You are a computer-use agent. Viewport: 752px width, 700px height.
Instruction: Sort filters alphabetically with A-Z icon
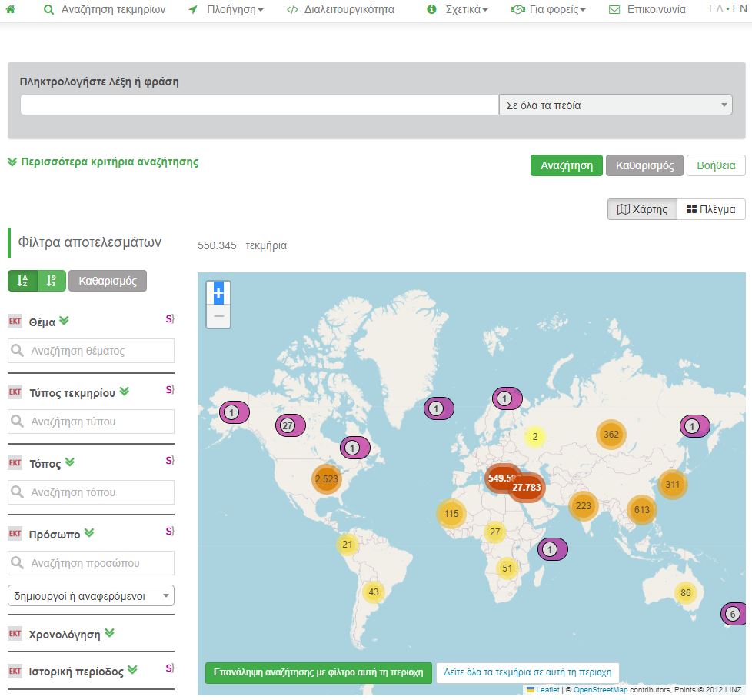tap(22, 281)
